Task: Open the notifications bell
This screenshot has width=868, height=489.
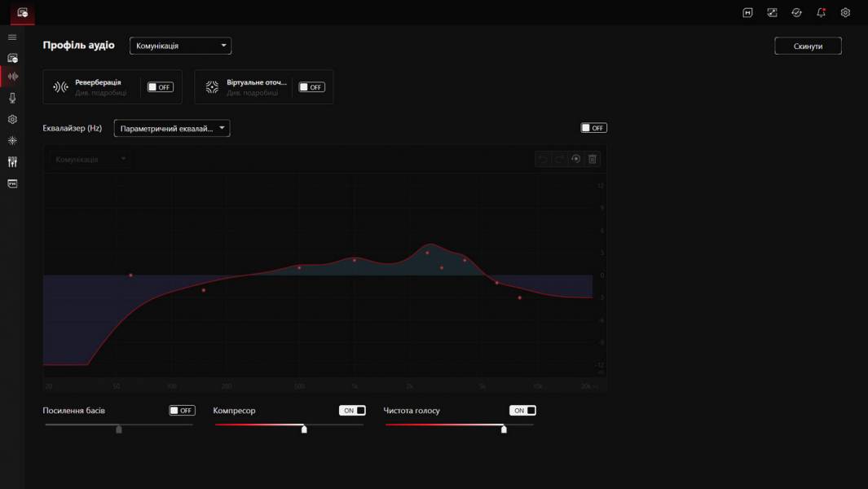Action: [x=821, y=13]
